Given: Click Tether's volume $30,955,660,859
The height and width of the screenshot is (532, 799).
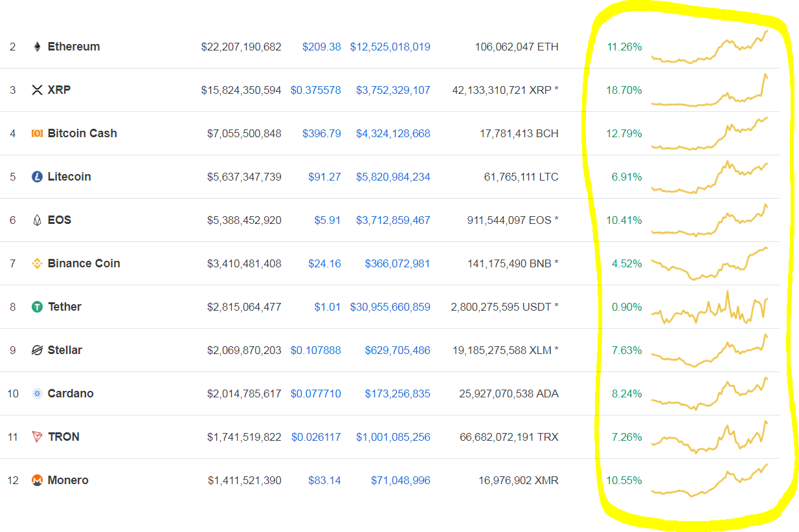Looking at the screenshot, I should click(390, 307).
